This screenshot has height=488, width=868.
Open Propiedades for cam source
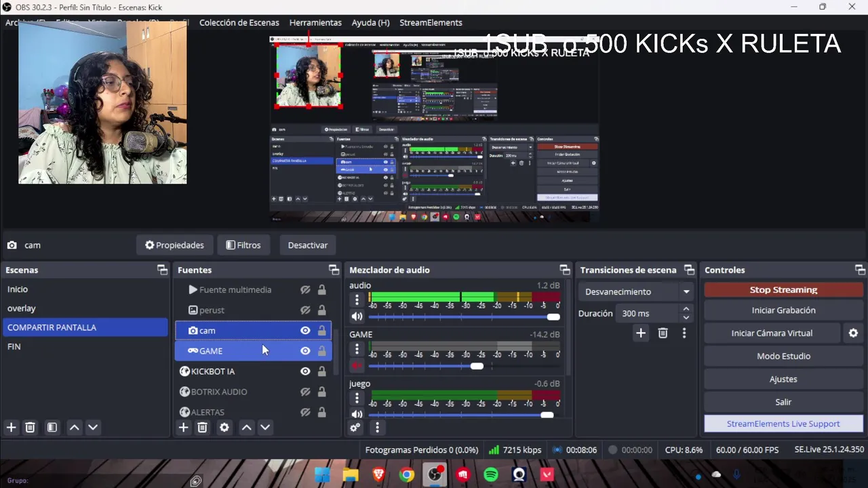point(174,245)
